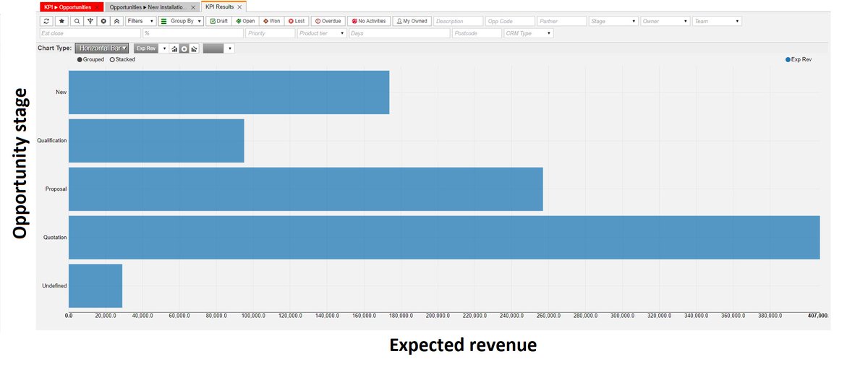
Task: Click into the Partner field
Action: click(562, 21)
